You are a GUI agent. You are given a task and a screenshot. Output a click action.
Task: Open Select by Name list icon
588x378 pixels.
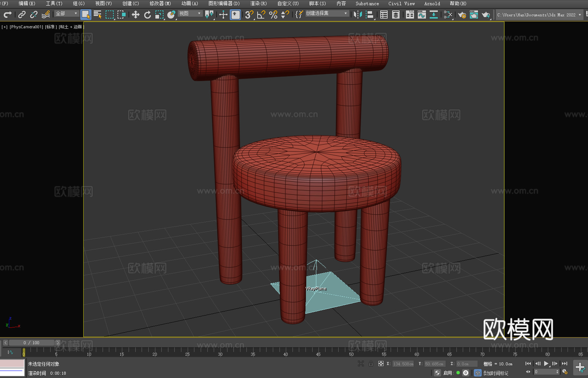[98, 15]
